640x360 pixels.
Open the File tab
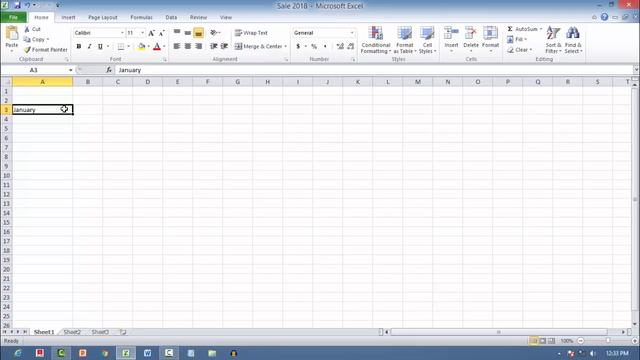pyautogui.click(x=13, y=18)
